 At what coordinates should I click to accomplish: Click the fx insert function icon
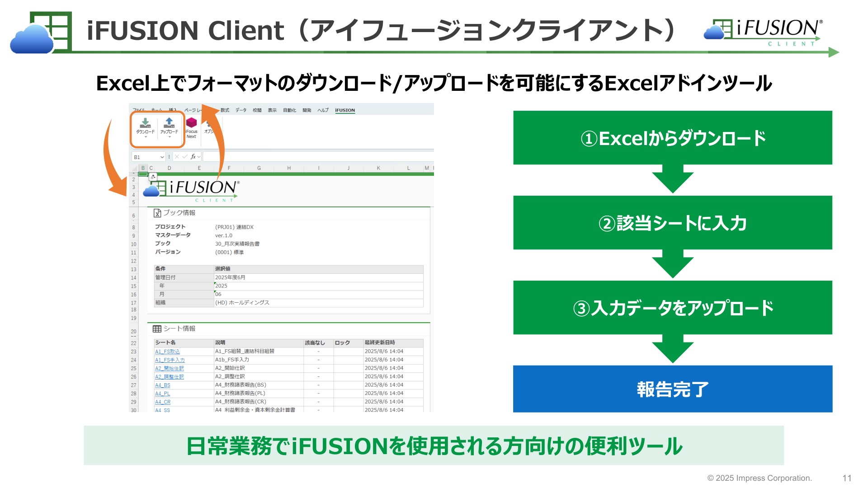coord(193,157)
